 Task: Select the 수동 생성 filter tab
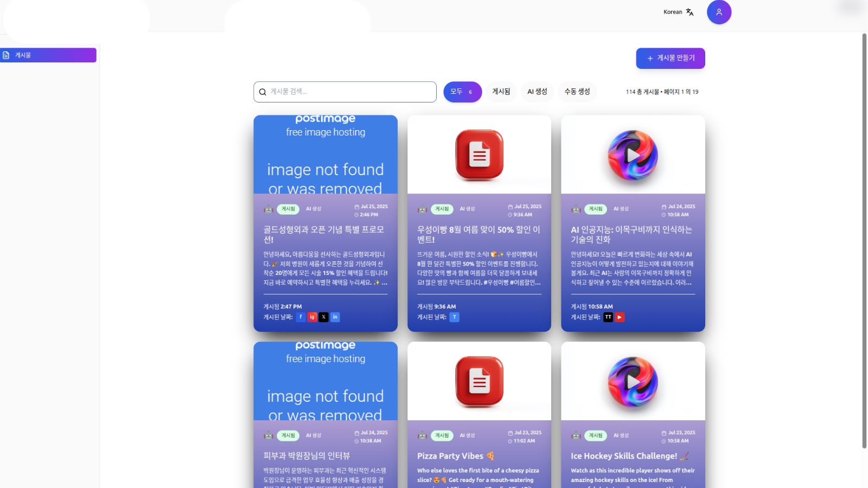coord(577,92)
